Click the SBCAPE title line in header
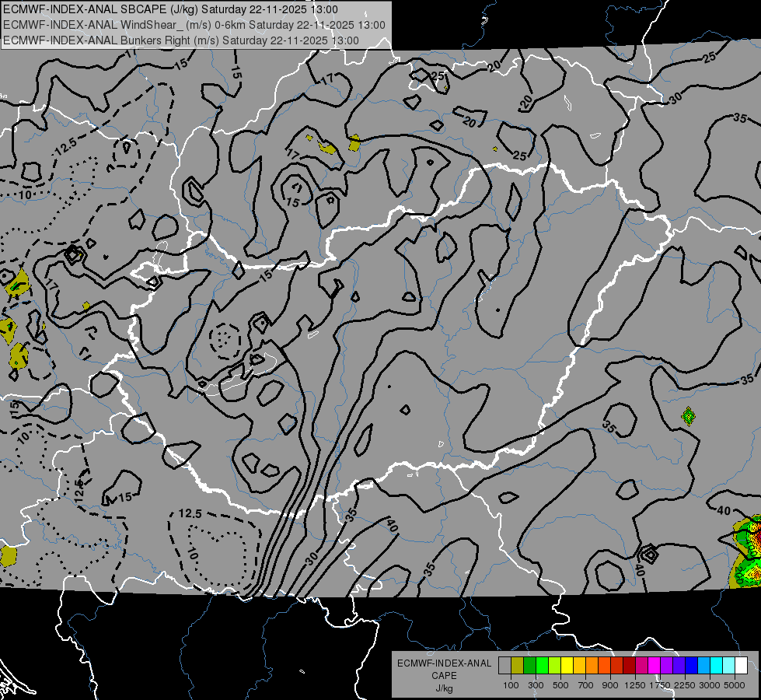Viewport: 761px width, 700px height. 170,9
